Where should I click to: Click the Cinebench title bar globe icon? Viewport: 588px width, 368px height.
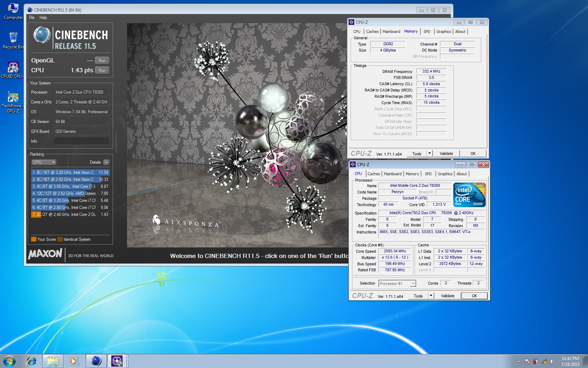[x=30, y=10]
